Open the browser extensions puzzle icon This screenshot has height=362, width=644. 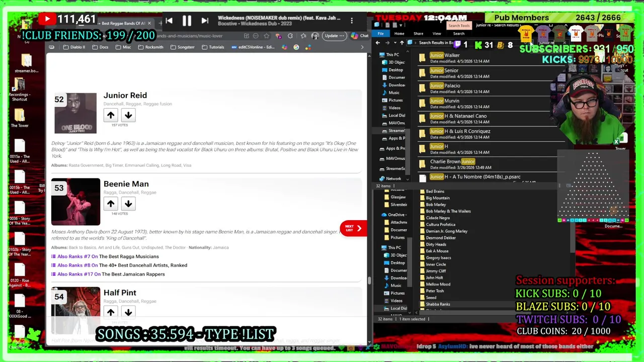click(x=290, y=36)
